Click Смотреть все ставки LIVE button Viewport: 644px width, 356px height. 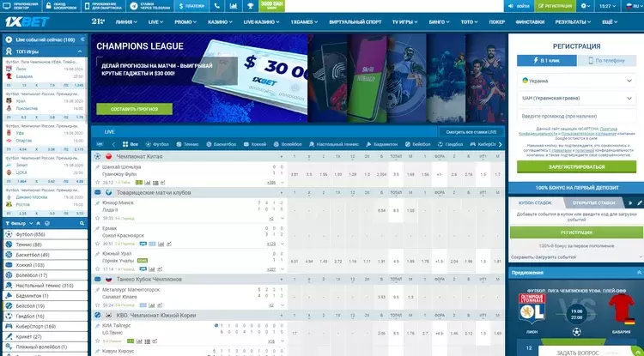point(471,132)
